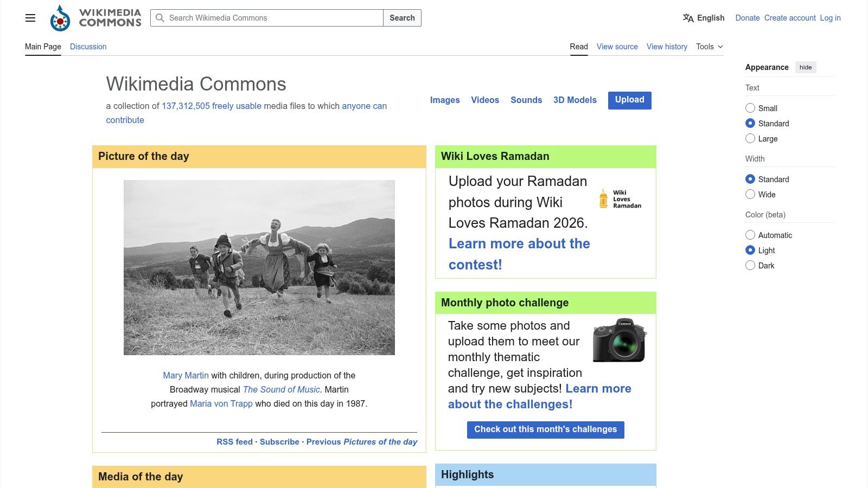
Task: Hide the Appearance panel
Action: point(806,67)
